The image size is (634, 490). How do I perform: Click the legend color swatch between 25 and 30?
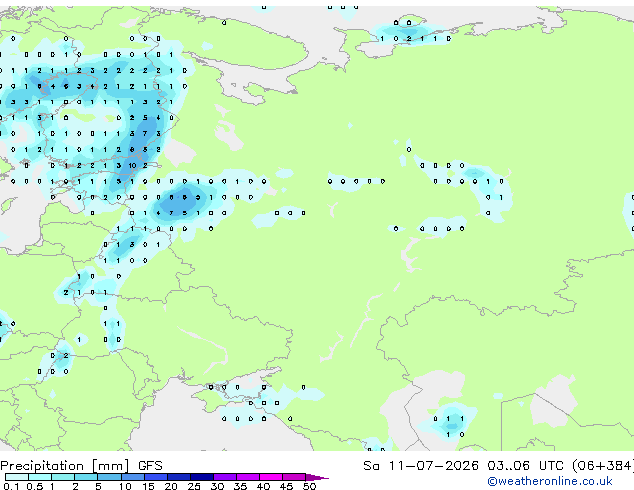point(202,477)
